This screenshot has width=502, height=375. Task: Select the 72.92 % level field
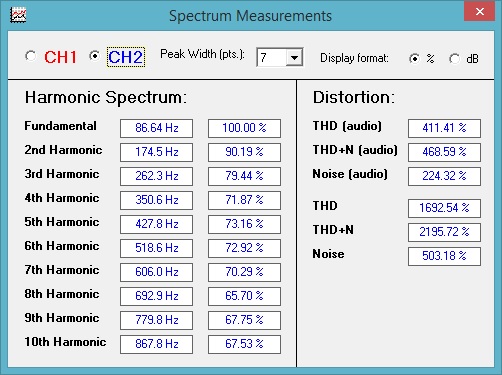pyautogui.click(x=244, y=248)
